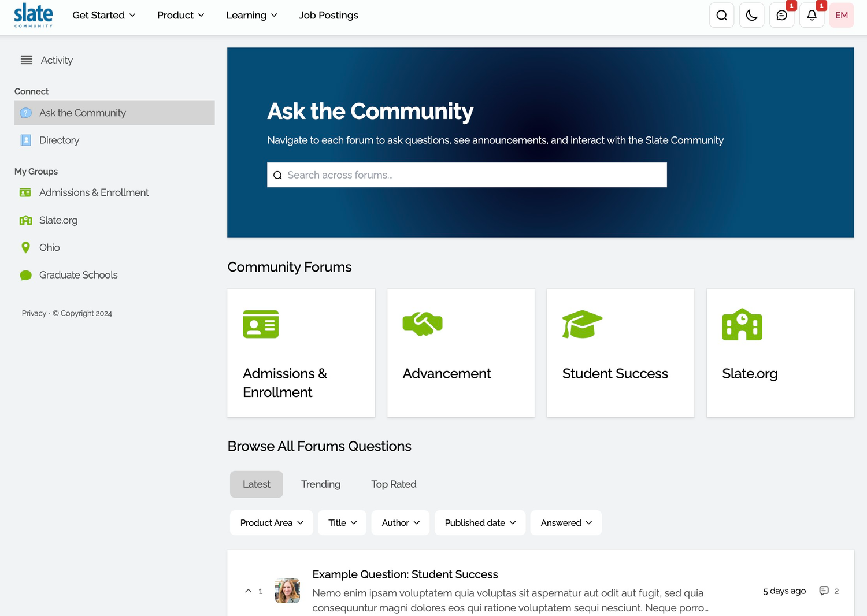867x616 pixels.
Task: Expand the Published date filter
Action: [480, 522]
